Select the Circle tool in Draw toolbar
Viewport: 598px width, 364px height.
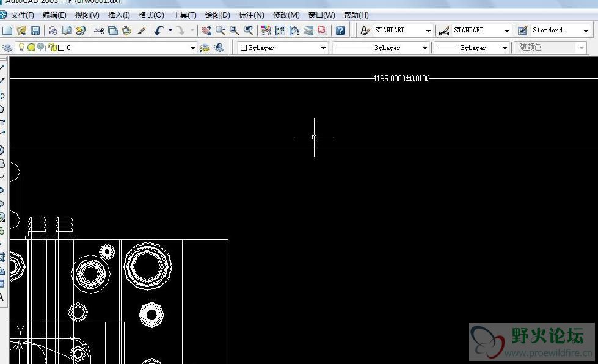(2, 150)
